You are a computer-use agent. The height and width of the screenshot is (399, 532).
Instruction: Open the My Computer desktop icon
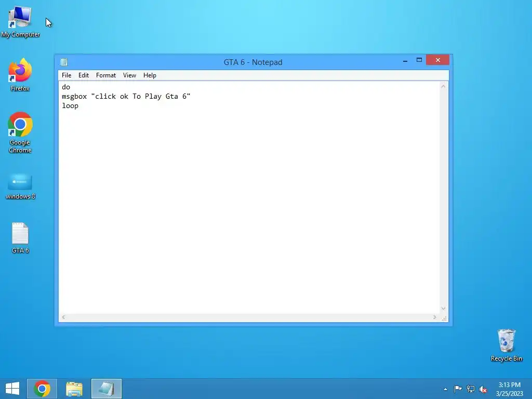coord(20,21)
